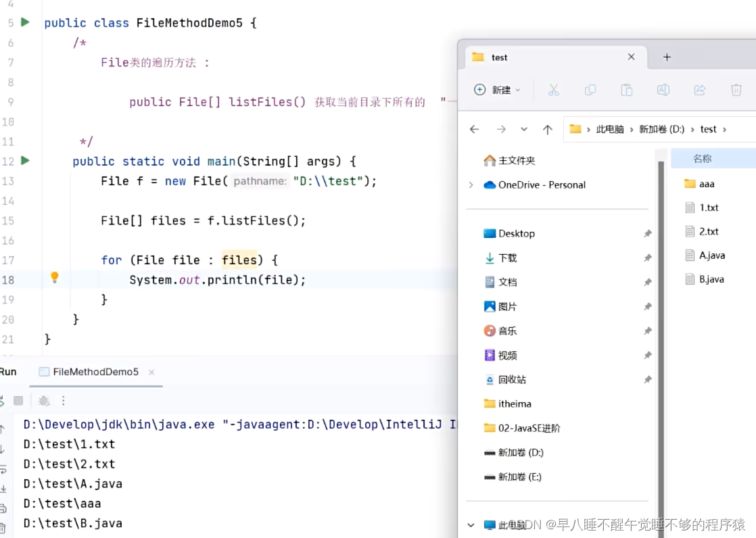
Task: Stop the running program in Run panel
Action: pos(18,401)
